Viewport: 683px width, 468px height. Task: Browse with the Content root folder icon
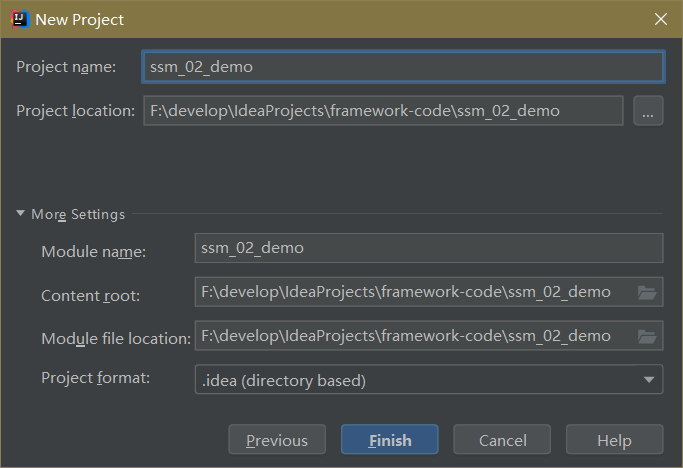click(647, 293)
